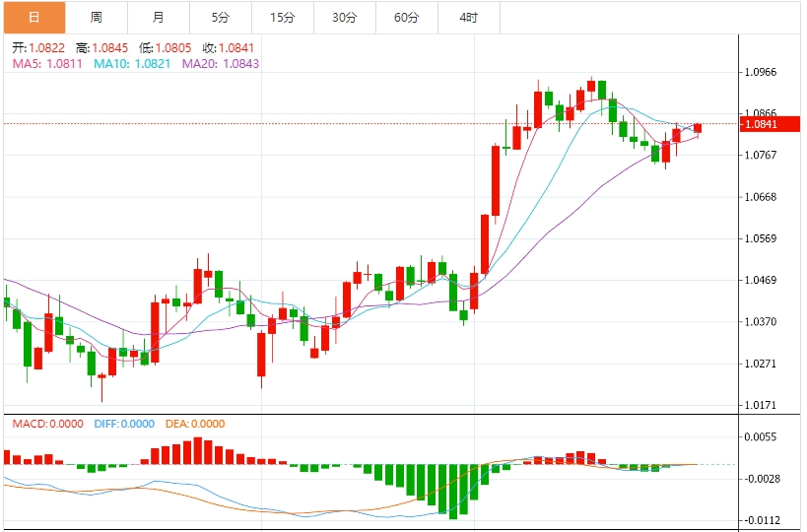
Task: Switch to the 5分 timeframe
Action: [x=221, y=18]
